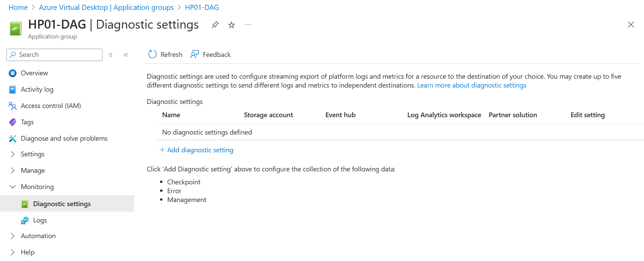644x261 pixels.
Task: Expand the Settings menu group
Action: 13,154
